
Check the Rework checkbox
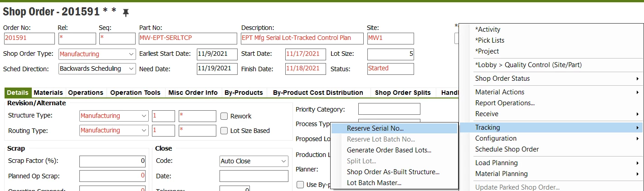pos(224,116)
